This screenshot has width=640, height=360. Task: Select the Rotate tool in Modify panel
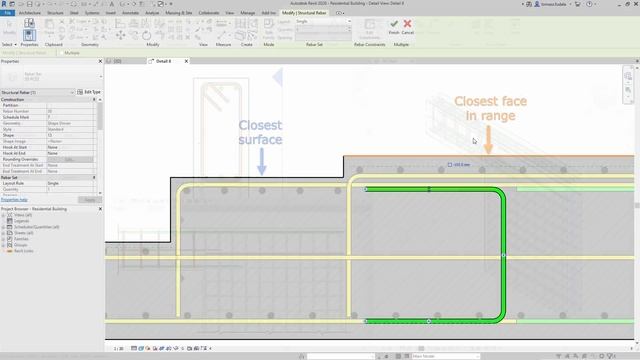pyautogui.click(x=147, y=36)
